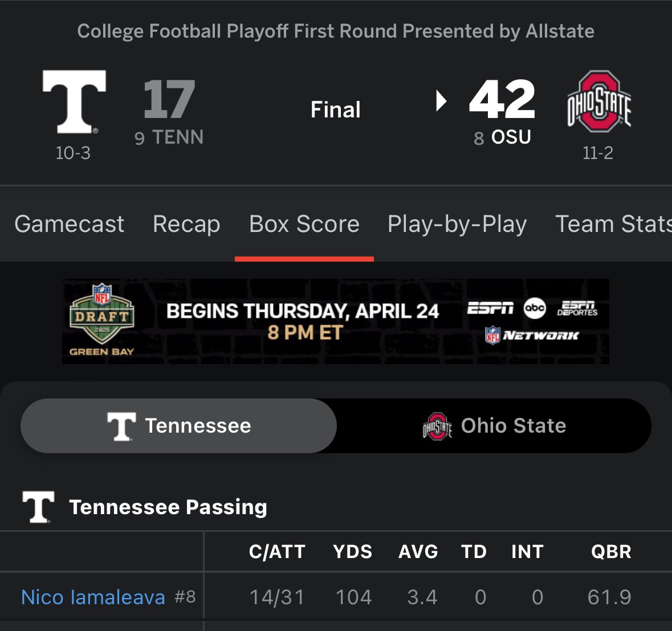This screenshot has height=631, width=672.
Task: Click the ESPN Deportes logo
Action: click(x=577, y=308)
